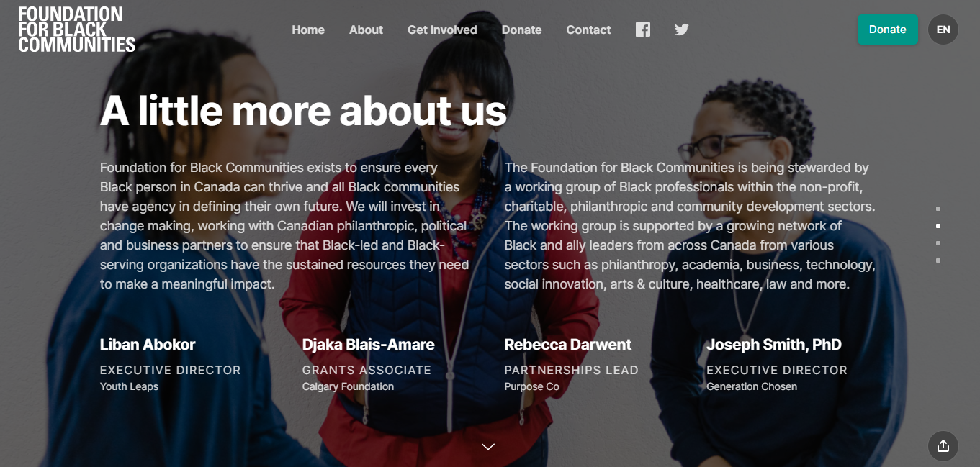Screen dimensions: 980x467
Task: Jump to fourth section dot
Action: click(x=938, y=260)
